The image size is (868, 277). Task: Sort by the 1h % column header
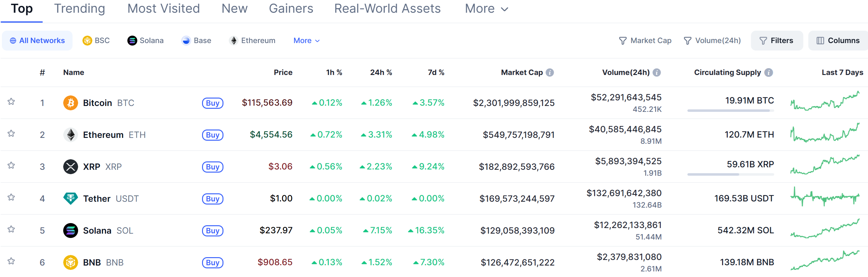coord(334,73)
